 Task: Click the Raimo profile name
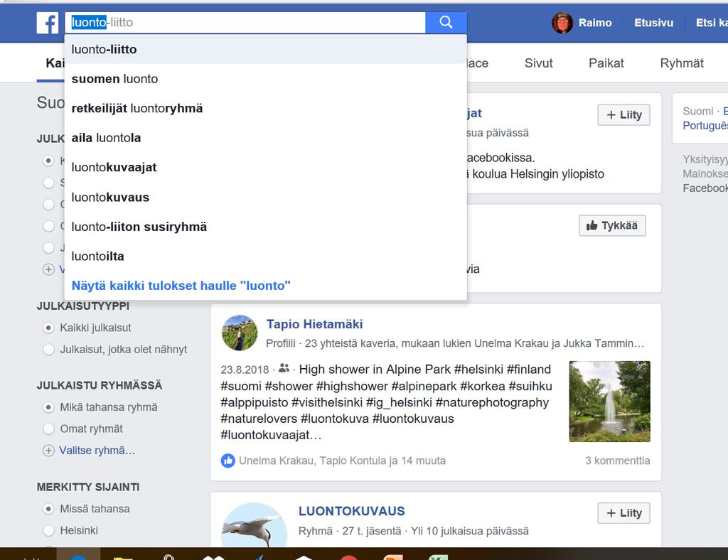pyautogui.click(x=595, y=23)
